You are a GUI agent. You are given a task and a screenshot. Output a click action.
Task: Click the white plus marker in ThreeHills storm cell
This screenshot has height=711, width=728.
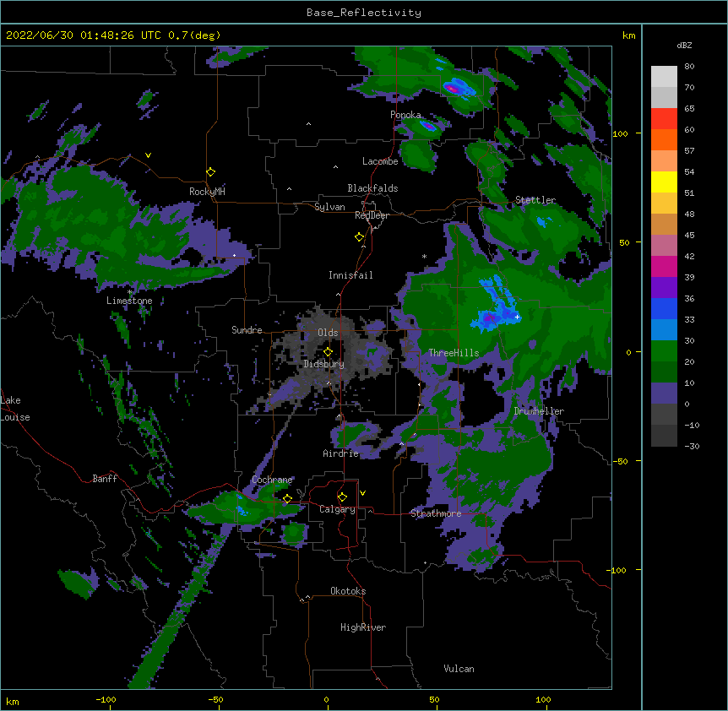tap(517, 317)
